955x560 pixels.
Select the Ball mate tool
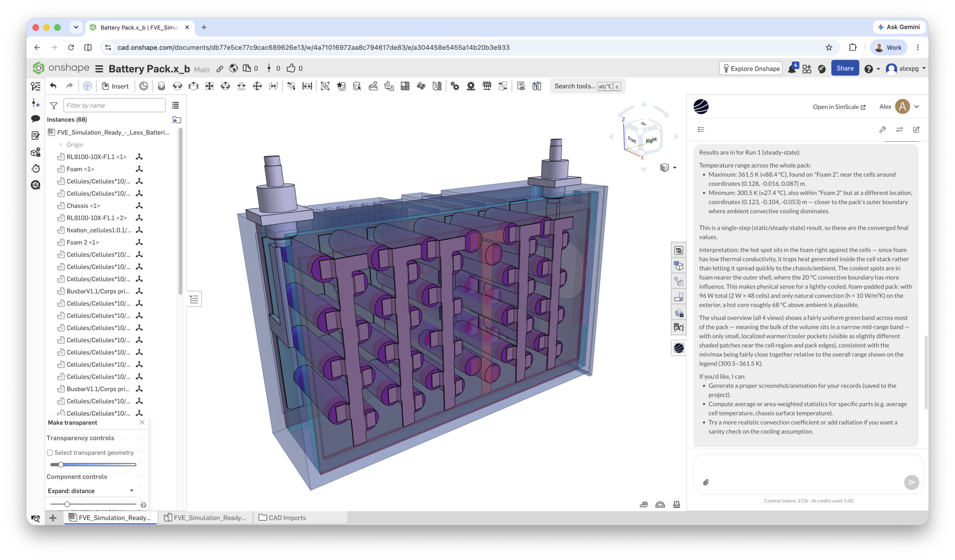257,86
